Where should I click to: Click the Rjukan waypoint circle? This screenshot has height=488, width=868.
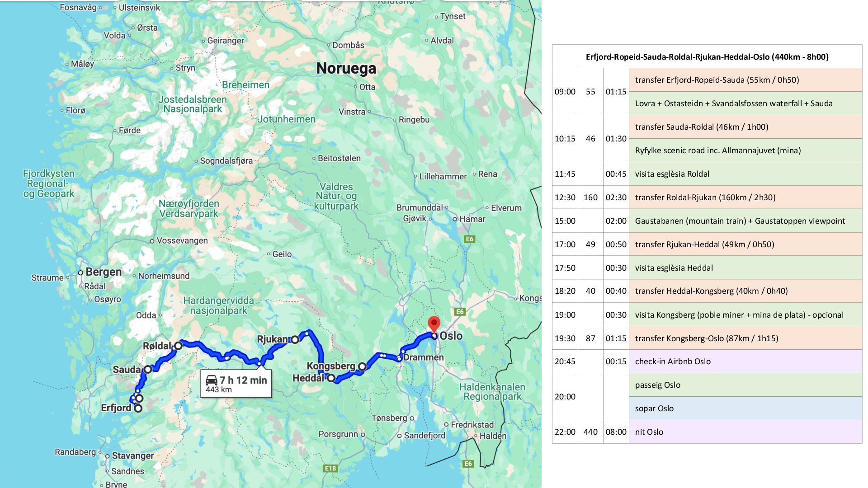click(295, 339)
